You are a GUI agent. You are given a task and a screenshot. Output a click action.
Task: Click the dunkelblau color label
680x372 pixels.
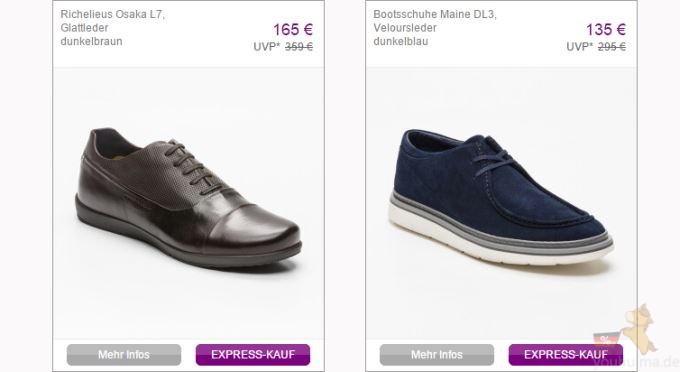(401, 42)
